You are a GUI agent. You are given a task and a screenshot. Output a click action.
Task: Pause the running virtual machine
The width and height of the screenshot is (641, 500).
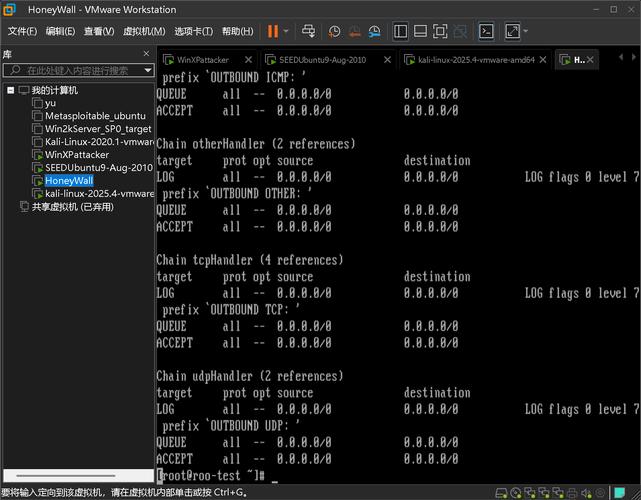coord(273,31)
